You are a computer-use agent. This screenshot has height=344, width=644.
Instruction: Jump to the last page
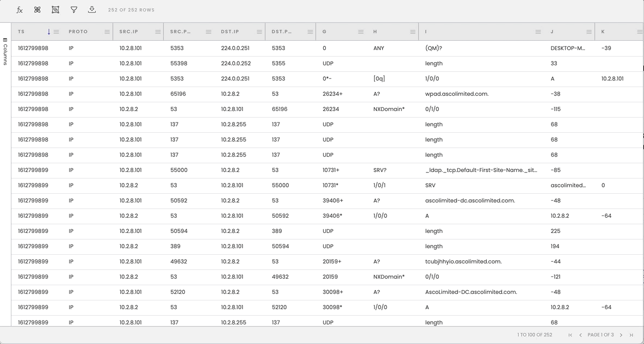[x=631, y=335]
